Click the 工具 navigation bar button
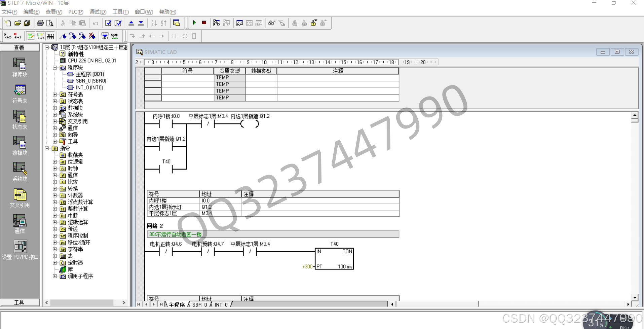Viewport: 644px width, 329px height. click(20, 302)
